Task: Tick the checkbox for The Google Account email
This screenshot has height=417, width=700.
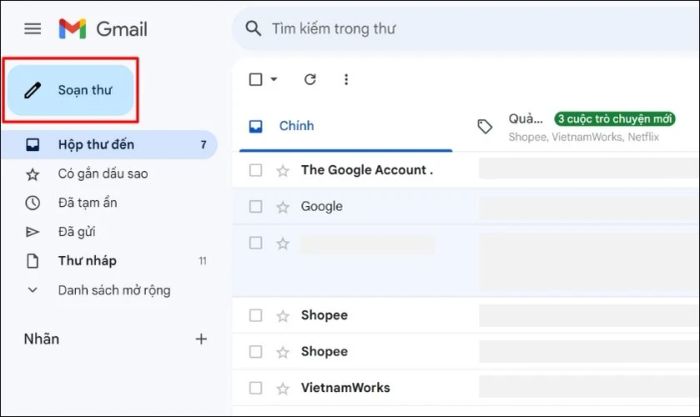Action: point(256,170)
